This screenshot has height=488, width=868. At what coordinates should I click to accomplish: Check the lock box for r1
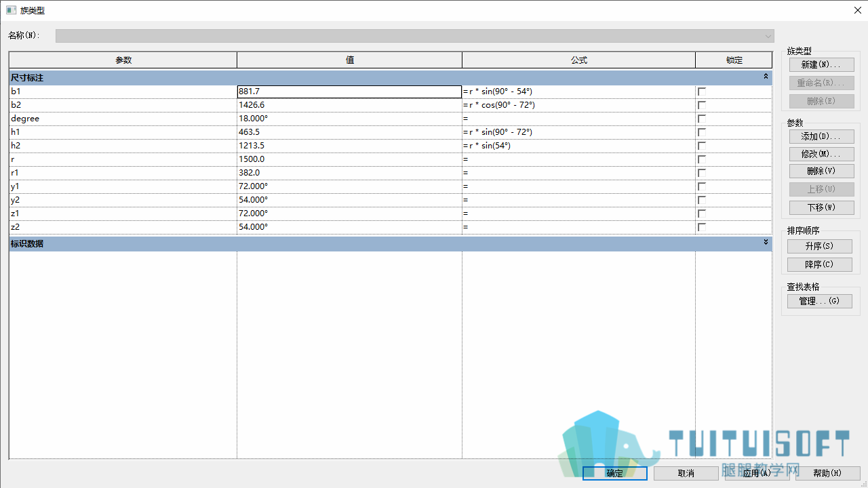pos(702,173)
